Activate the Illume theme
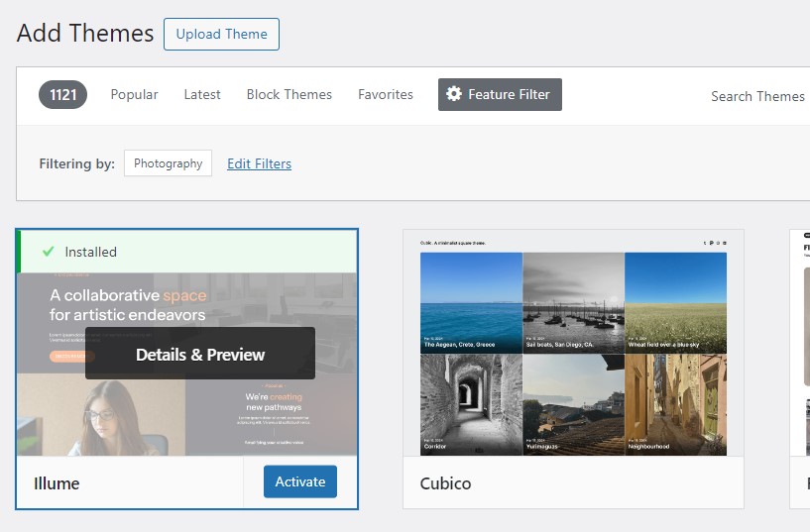810x532 pixels. click(300, 481)
